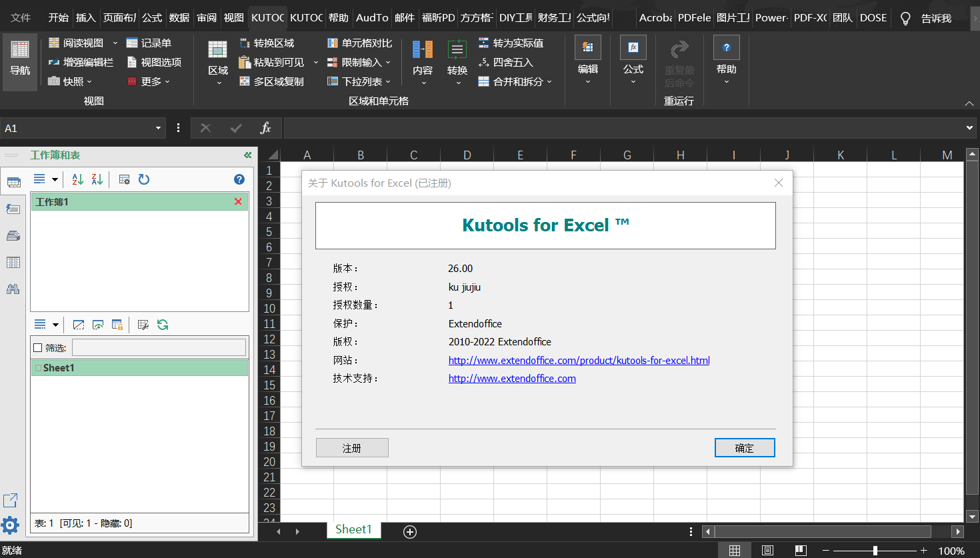Switch to page layout view button
The image size is (980, 558).
tap(767, 551)
